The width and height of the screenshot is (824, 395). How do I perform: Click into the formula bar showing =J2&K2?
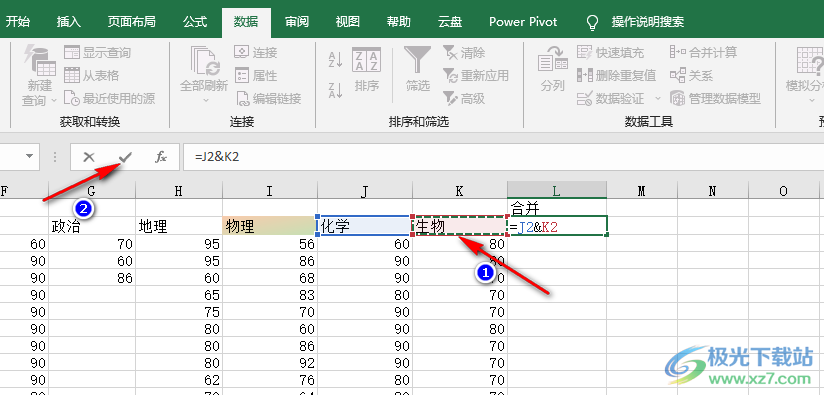(503, 157)
